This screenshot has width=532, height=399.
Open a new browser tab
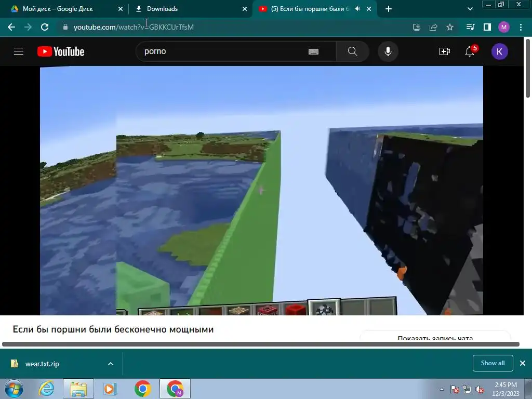(389, 9)
